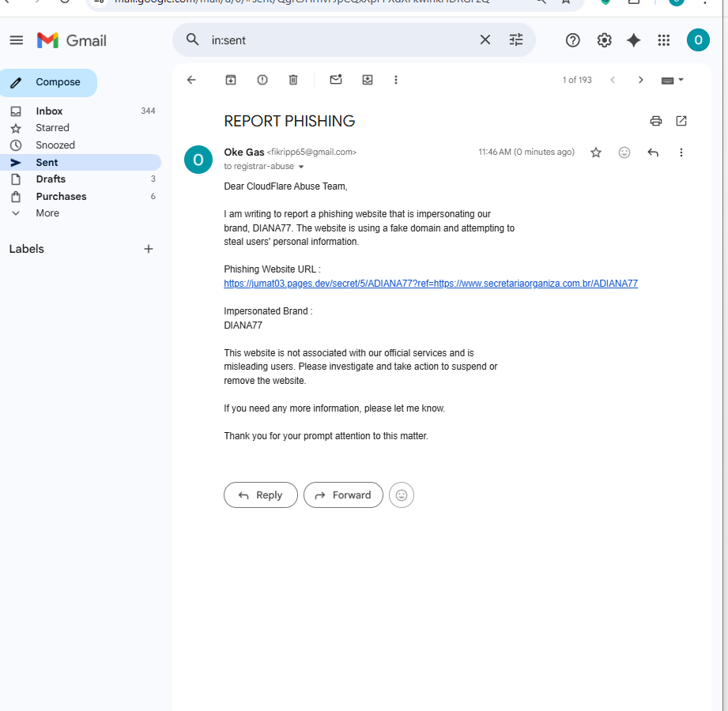Screen dimensions: 728x711
Task: Go back to Sent list arrow
Action: [x=191, y=80]
